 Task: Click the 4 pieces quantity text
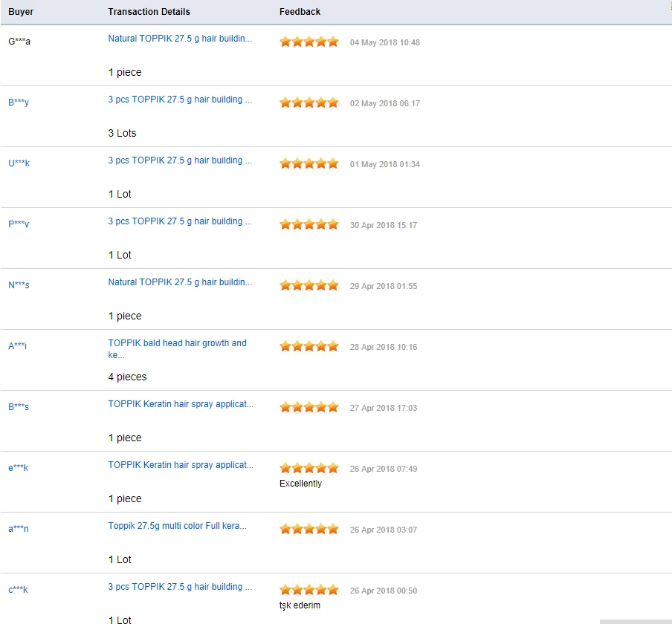tap(127, 377)
